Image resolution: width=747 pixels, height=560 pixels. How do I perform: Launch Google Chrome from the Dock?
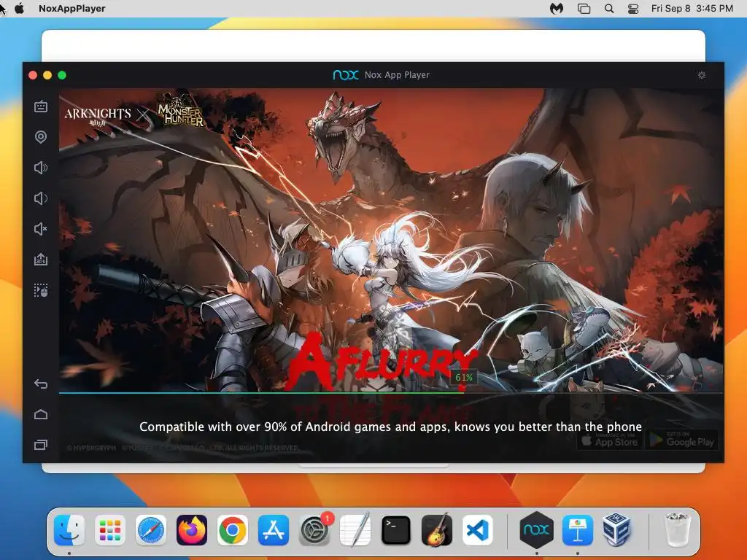point(233,530)
